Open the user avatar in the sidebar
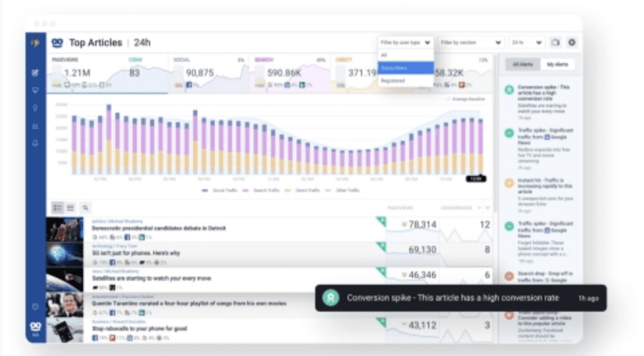 coord(36,43)
